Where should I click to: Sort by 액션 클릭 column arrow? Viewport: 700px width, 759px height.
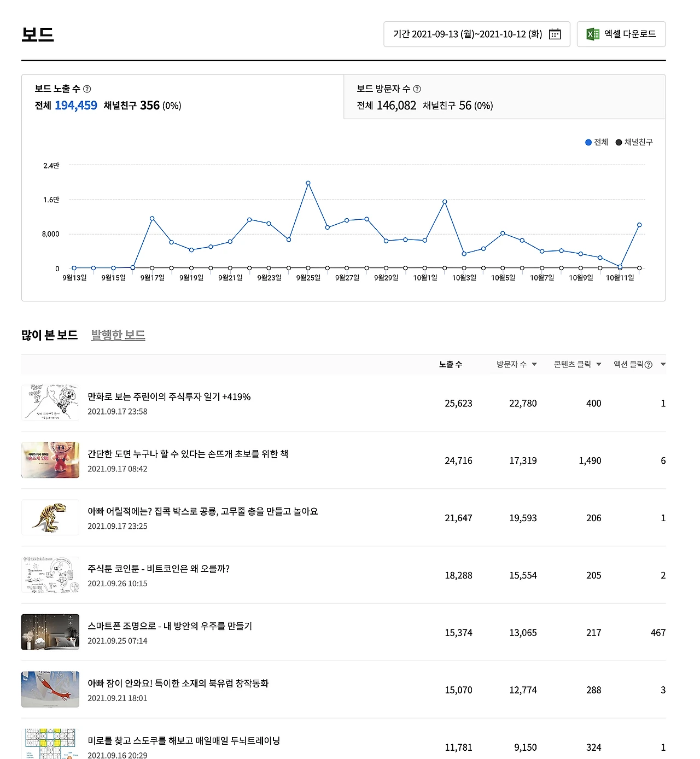(x=663, y=364)
